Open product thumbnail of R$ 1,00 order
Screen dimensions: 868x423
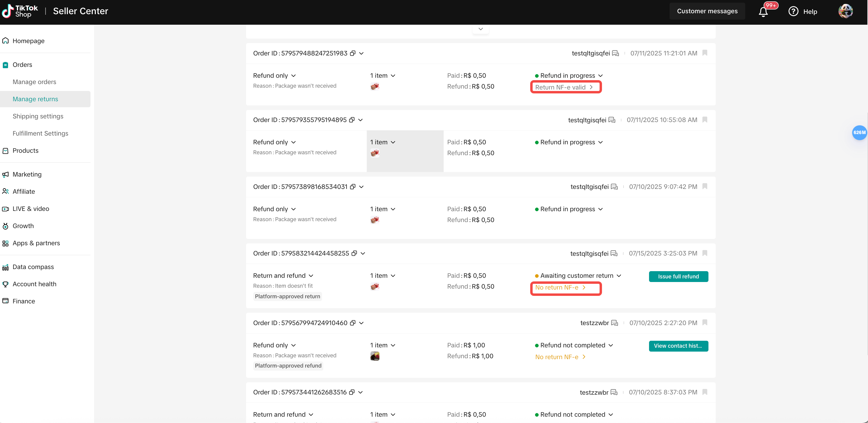tap(375, 356)
